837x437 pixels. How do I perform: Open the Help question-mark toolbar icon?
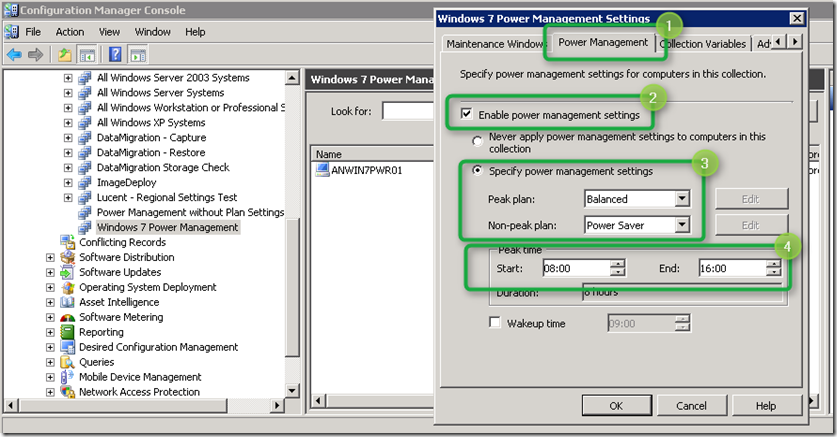click(x=115, y=54)
